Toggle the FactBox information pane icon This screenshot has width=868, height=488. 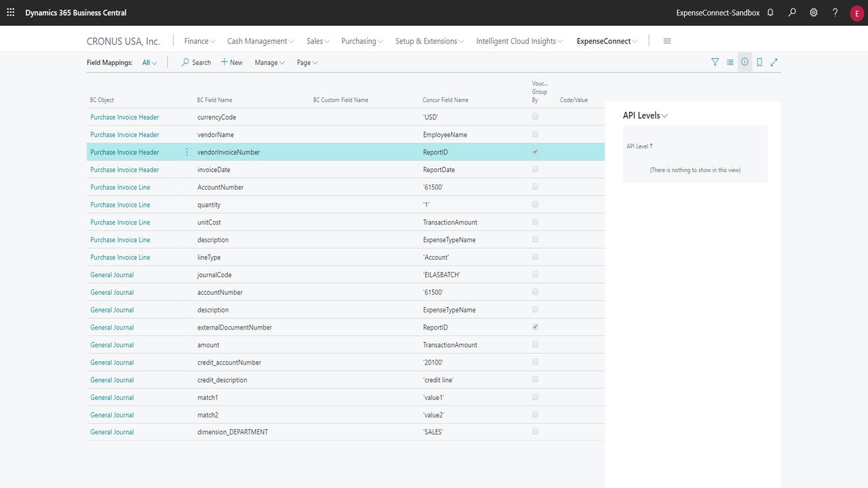[x=745, y=62]
